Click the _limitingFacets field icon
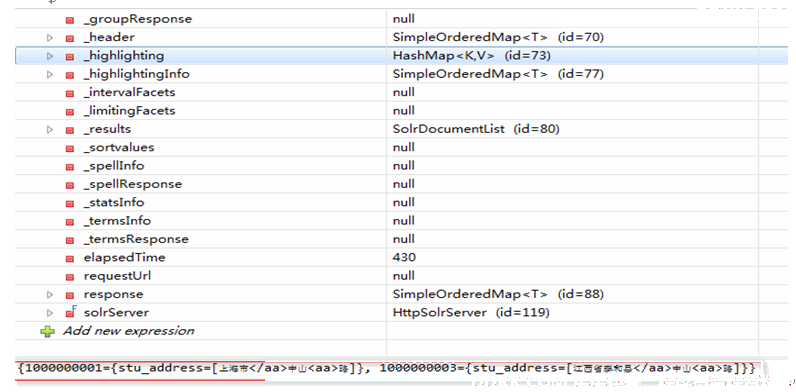796x392 pixels. [x=70, y=111]
